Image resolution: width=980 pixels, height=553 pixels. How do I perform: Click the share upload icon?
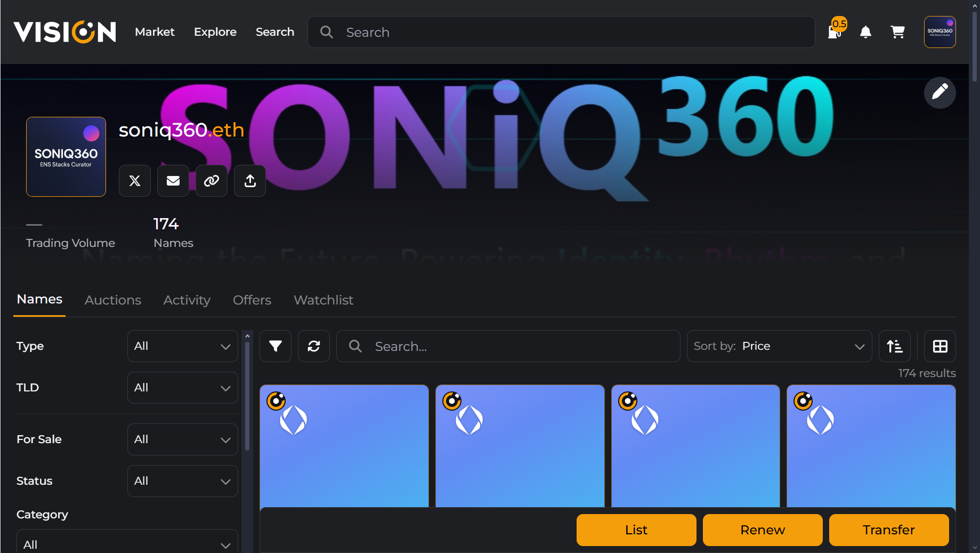pos(250,181)
